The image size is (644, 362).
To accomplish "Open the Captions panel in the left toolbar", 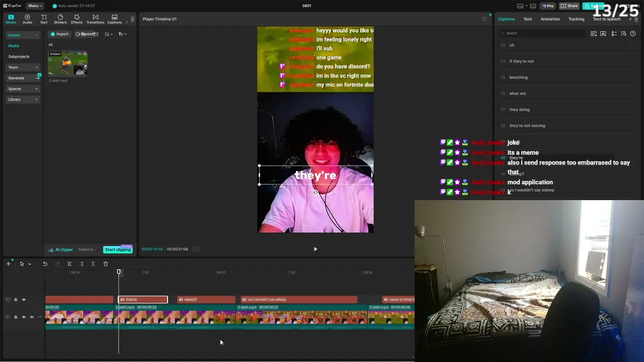I will [114, 19].
